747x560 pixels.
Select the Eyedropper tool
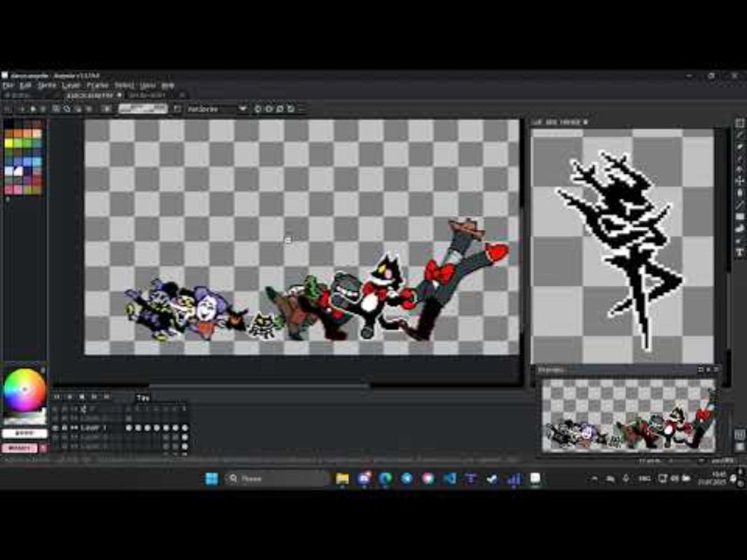pos(740,158)
